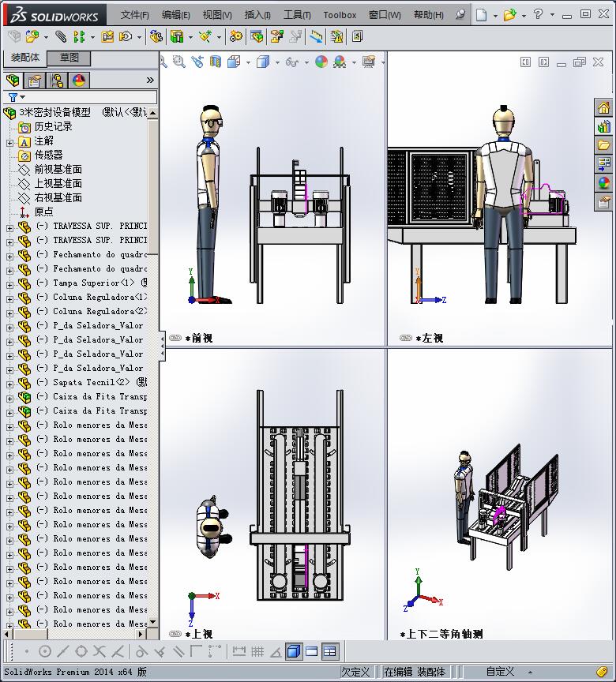Click the paperclip Mate icon
616x682 pixels.
61,36
